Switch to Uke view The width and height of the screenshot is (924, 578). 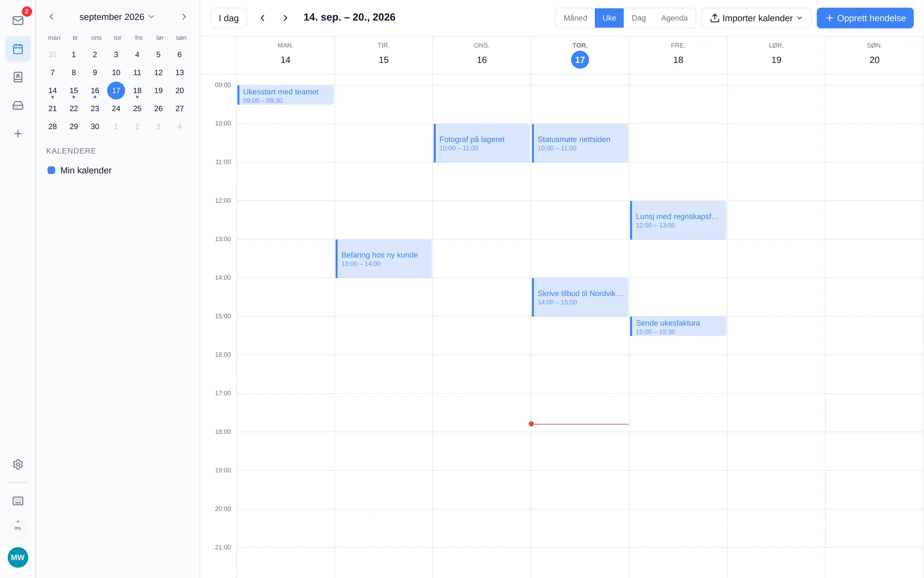click(609, 18)
